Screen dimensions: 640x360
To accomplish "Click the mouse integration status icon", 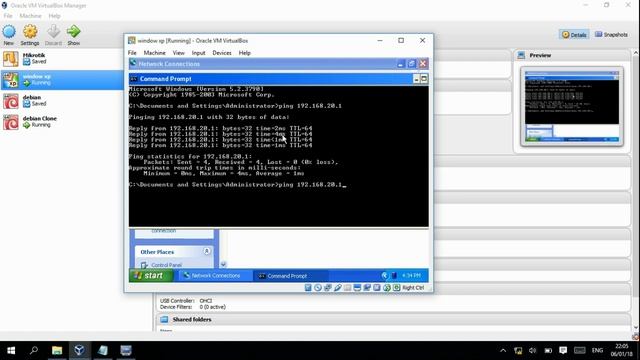I will click(387, 288).
